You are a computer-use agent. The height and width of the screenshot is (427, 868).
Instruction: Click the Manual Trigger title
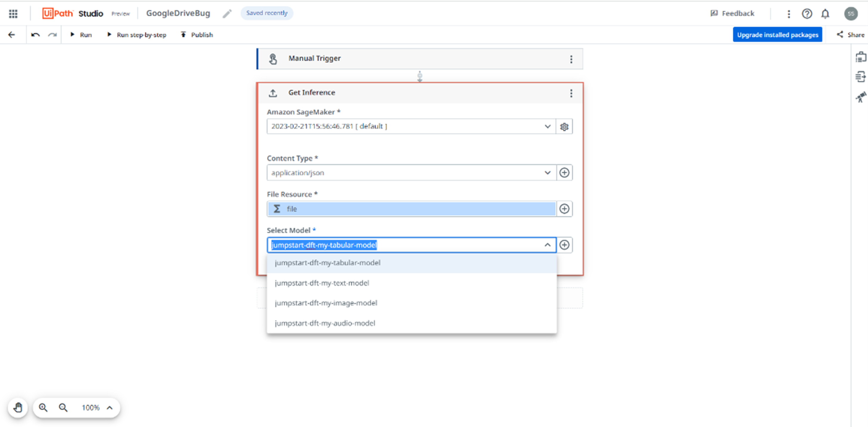click(x=314, y=58)
